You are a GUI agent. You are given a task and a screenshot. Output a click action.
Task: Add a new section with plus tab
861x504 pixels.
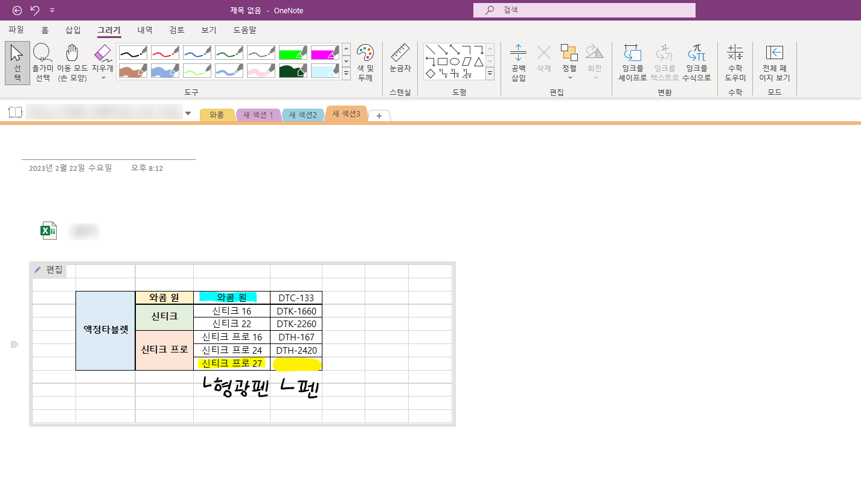pyautogui.click(x=379, y=116)
